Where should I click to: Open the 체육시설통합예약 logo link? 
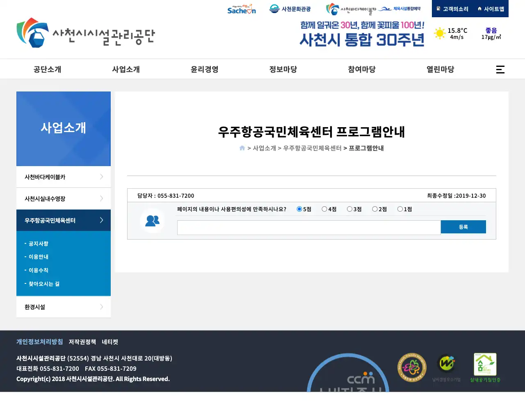(x=399, y=9)
